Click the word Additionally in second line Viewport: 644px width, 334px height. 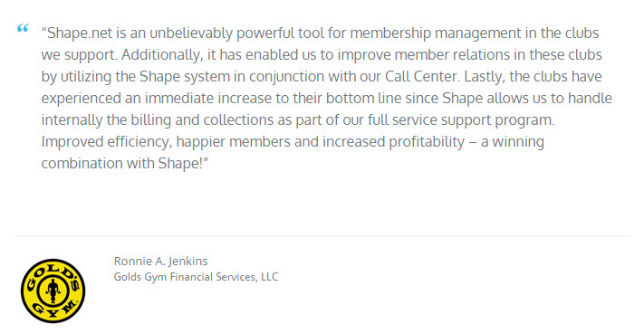[162, 55]
